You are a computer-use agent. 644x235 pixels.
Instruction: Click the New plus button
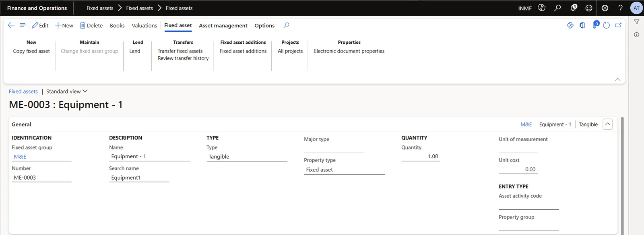(64, 25)
